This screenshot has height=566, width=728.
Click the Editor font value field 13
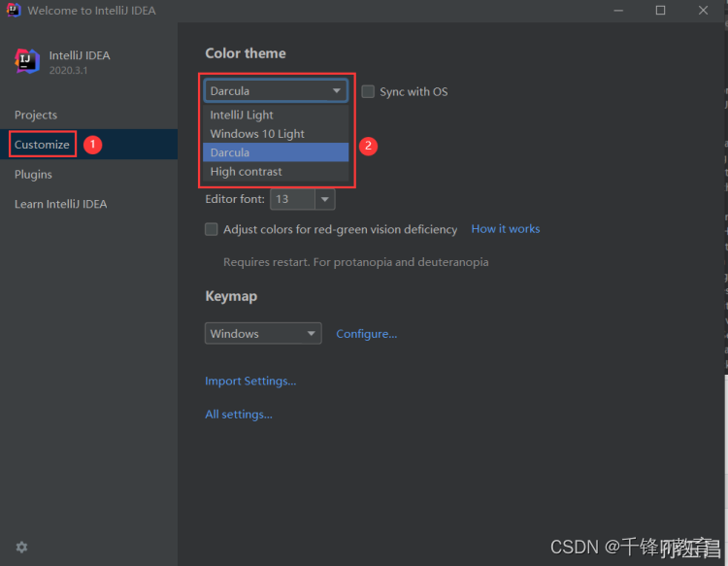[292, 199]
